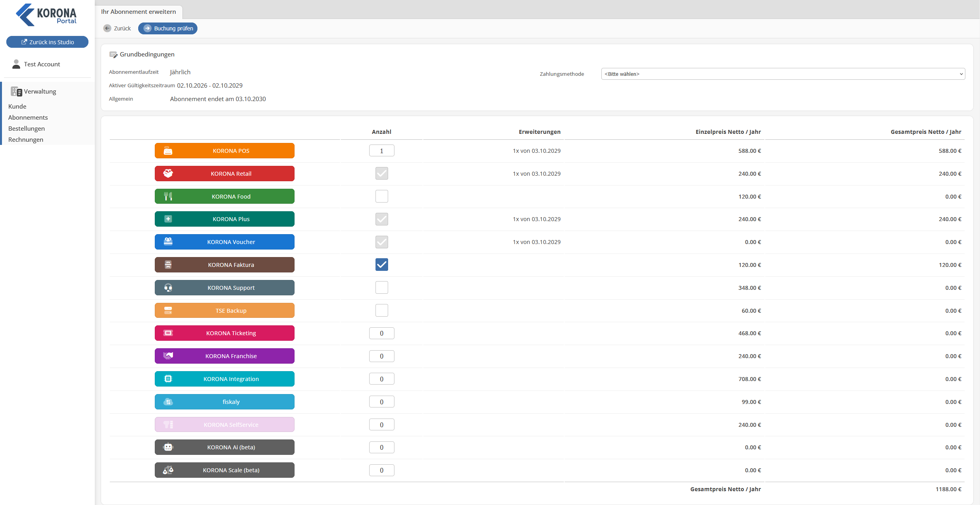
Task: Click the KORONA Ai robot icon
Action: pyautogui.click(x=168, y=447)
